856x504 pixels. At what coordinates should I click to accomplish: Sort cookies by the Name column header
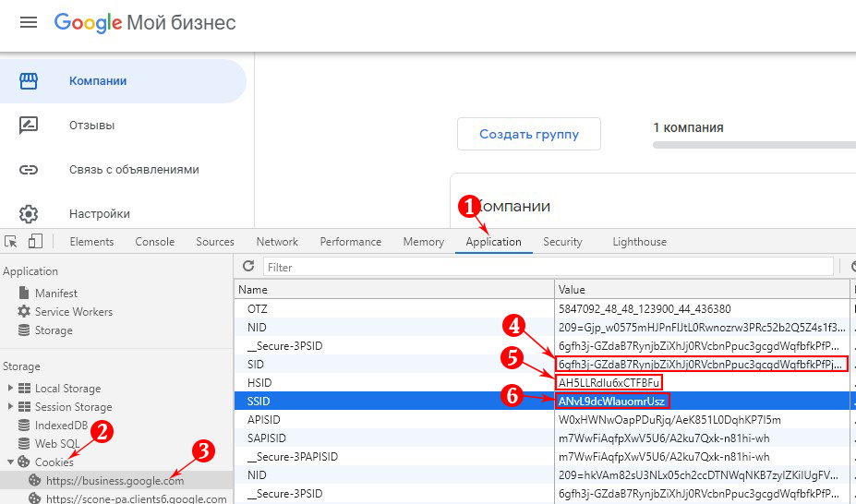[394, 289]
